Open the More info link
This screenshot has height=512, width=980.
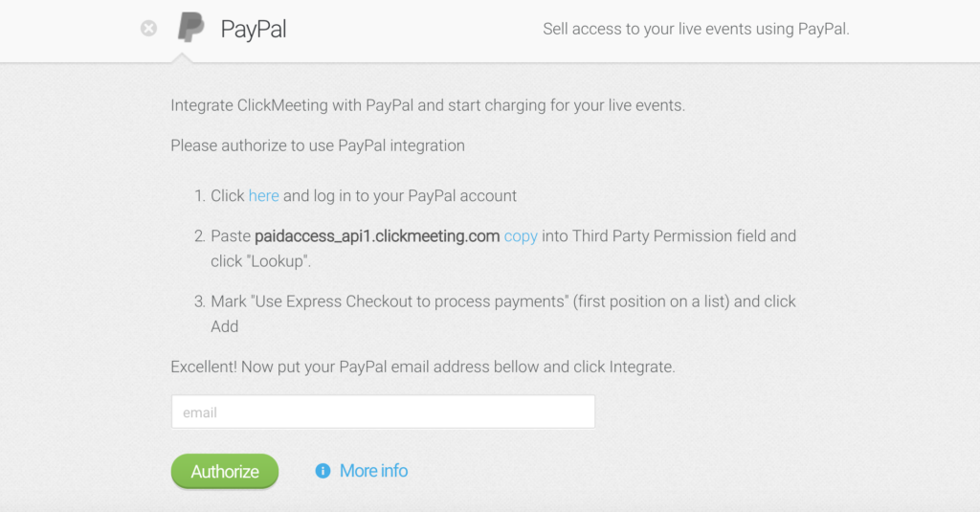coord(374,471)
